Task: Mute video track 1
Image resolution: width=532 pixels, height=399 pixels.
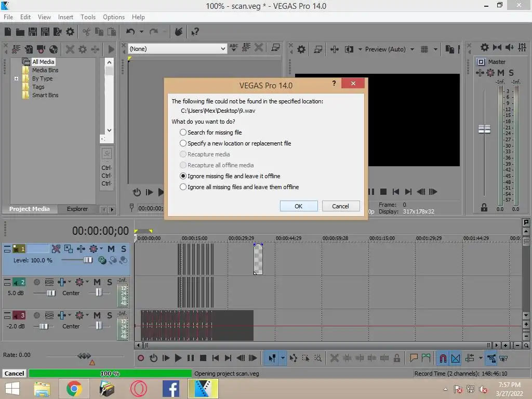Action: point(111,249)
